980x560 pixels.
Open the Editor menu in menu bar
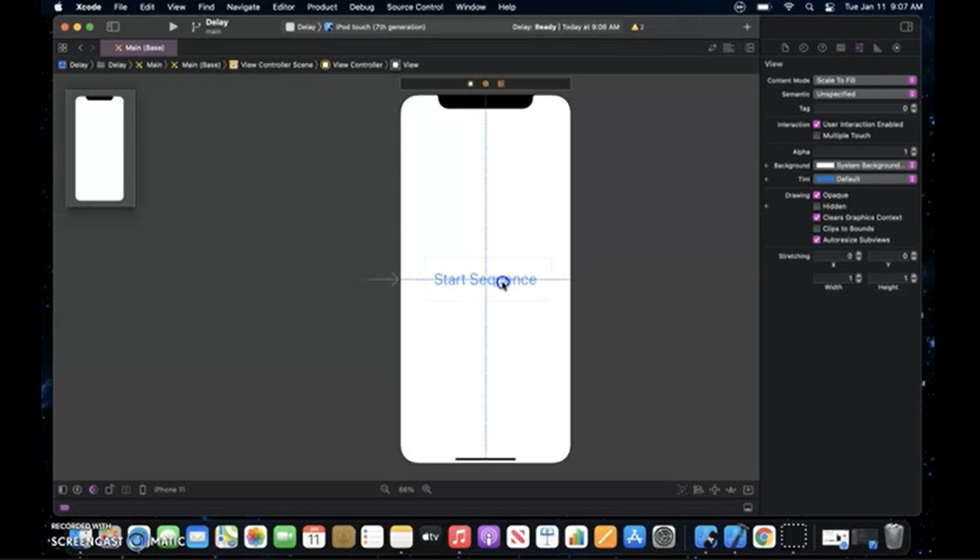click(283, 7)
